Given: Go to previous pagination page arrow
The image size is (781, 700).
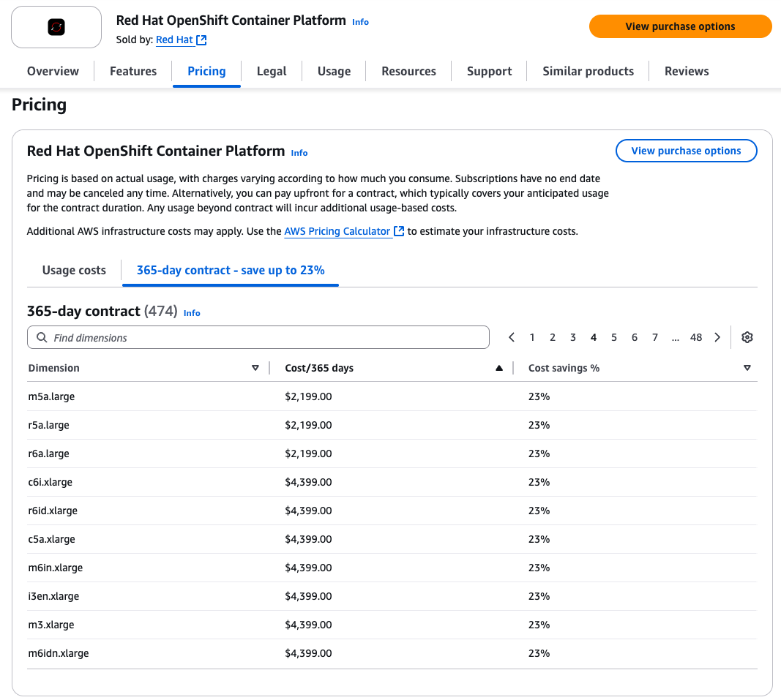Looking at the screenshot, I should click(512, 337).
